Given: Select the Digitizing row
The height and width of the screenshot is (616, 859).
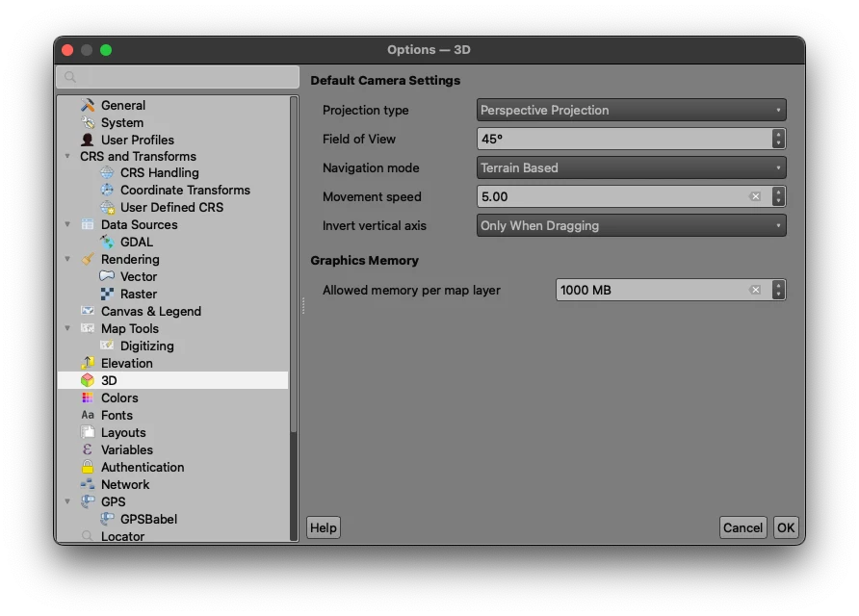Looking at the screenshot, I should (173, 346).
